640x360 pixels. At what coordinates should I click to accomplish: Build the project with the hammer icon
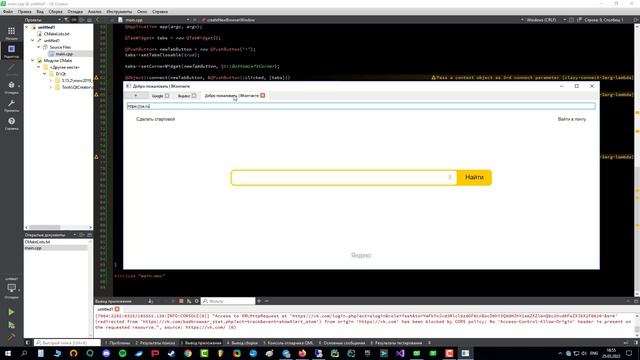pyautogui.click(x=11, y=337)
